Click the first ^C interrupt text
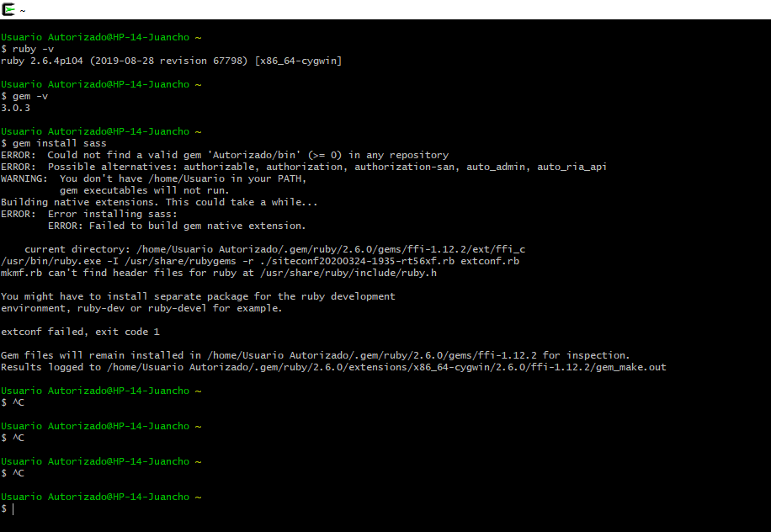771x532 pixels. tap(19, 402)
